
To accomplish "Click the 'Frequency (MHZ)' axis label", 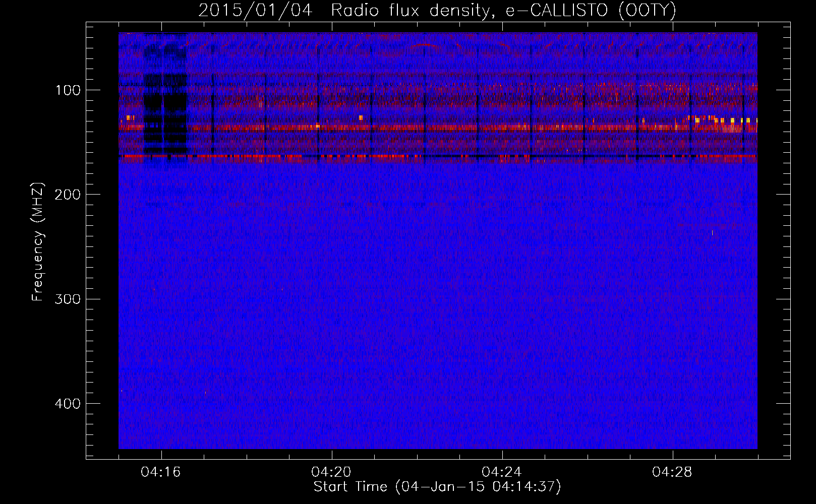I will click(38, 242).
